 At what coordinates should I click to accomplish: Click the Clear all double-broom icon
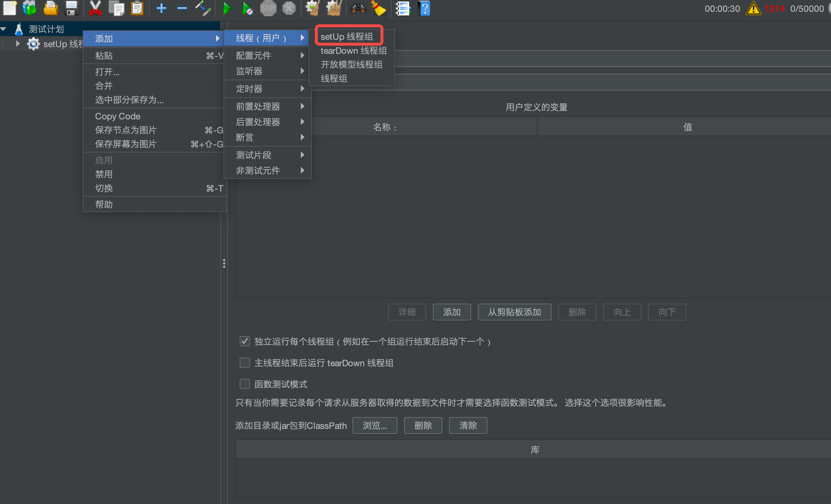pos(334,8)
